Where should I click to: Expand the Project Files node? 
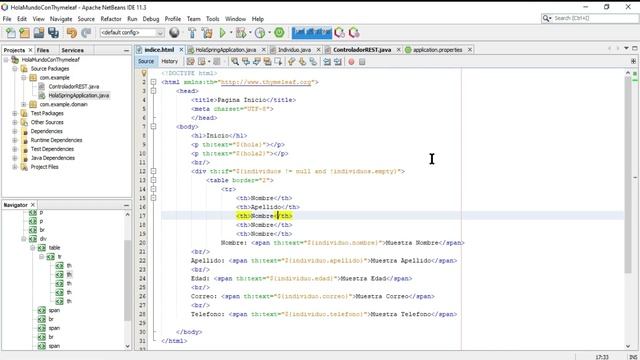click(15, 167)
